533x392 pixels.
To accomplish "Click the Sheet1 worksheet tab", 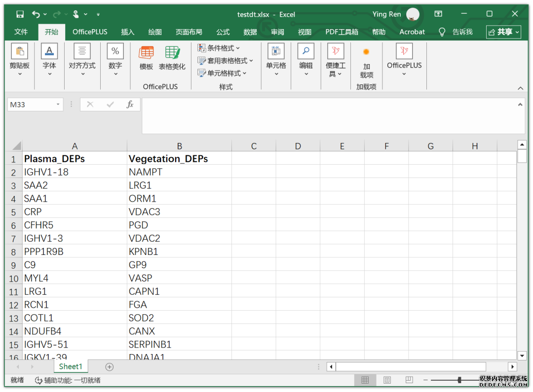I will coord(71,366).
